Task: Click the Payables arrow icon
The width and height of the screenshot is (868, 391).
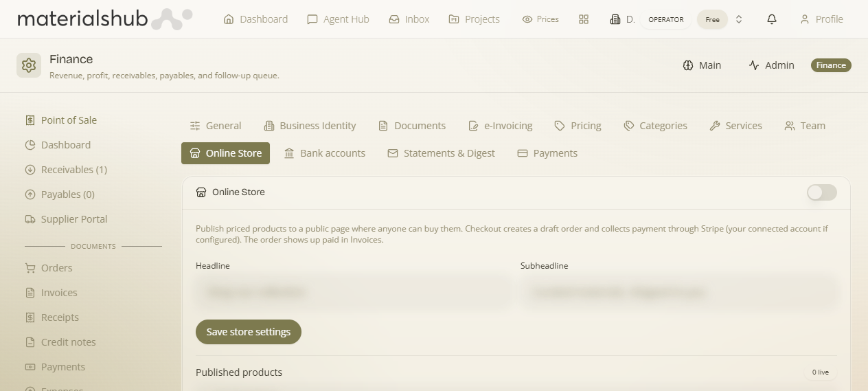Action: tap(30, 194)
